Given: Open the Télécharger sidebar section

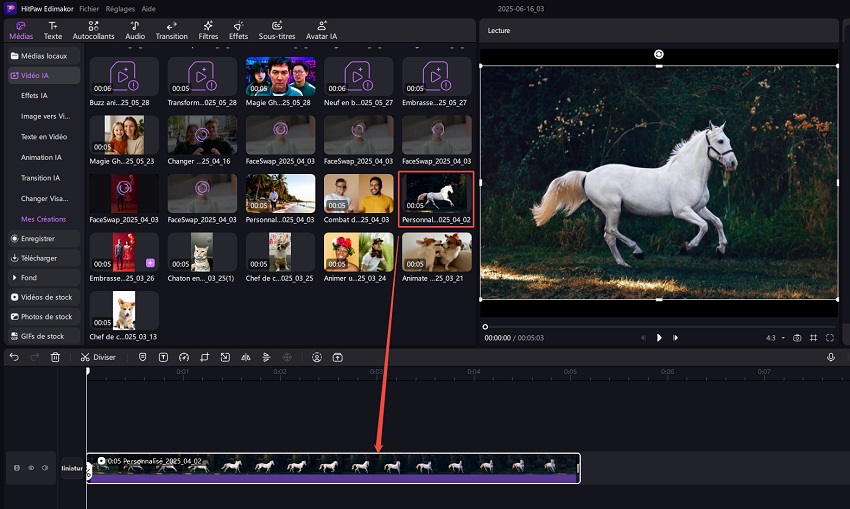Looking at the screenshot, I should pos(44,258).
